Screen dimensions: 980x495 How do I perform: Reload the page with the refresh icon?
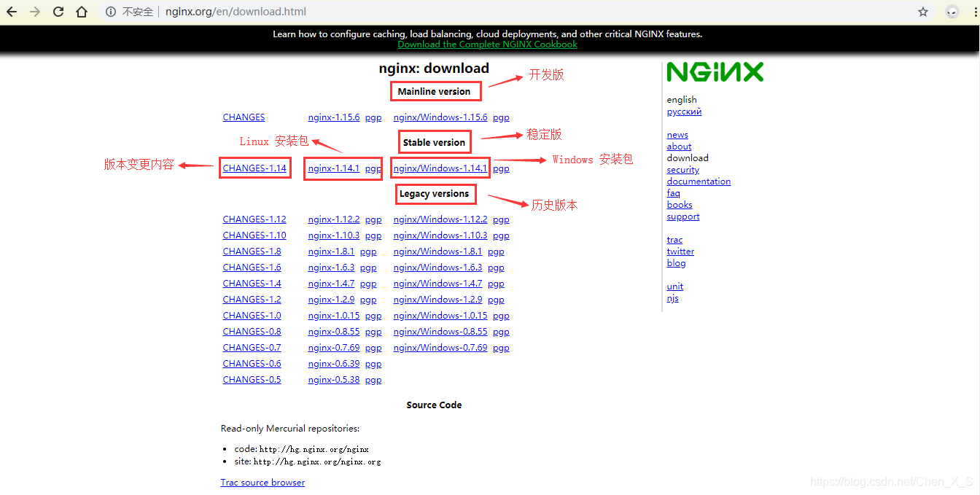pos(58,12)
